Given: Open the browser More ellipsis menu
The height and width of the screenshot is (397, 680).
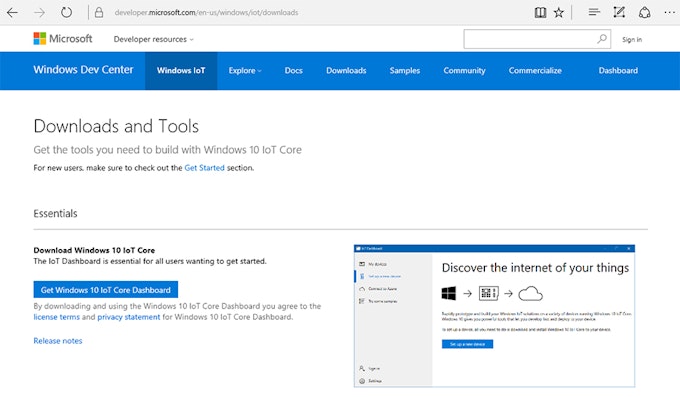Looking at the screenshot, I should coord(670,13).
